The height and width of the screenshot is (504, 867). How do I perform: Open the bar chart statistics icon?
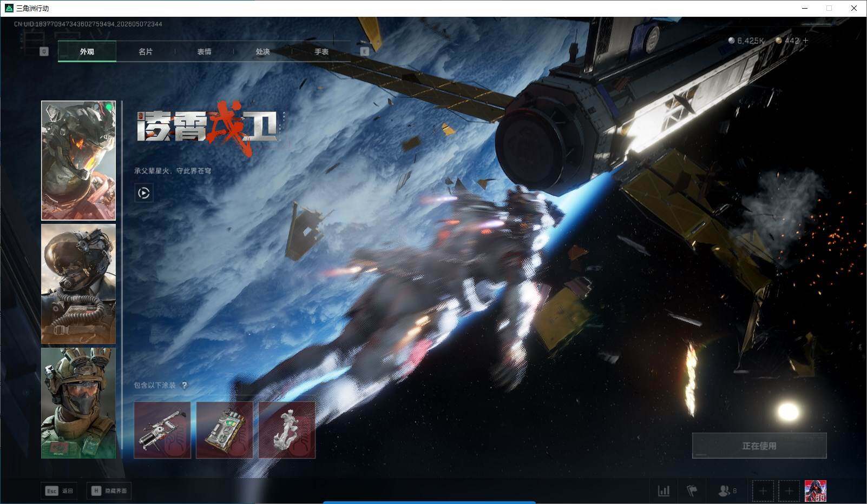pos(664,491)
